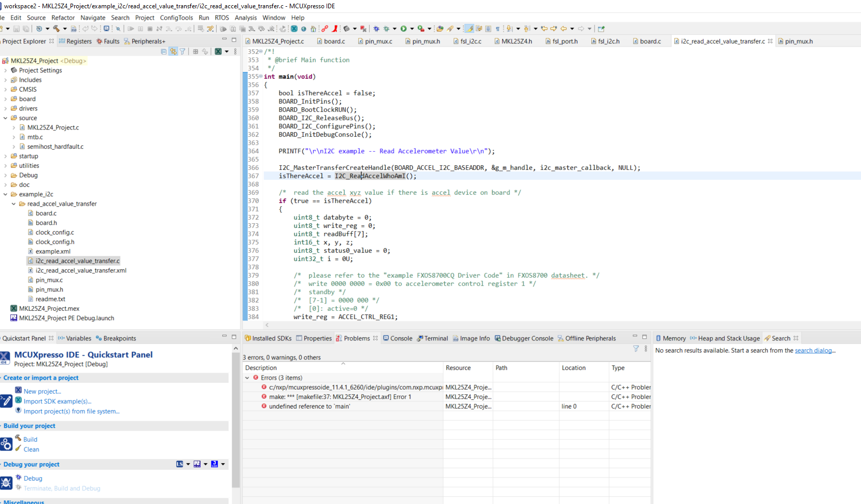The width and height of the screenshot is (861, 504).
Task: Toggle Mark Occurrences highlighter in toolbar
Action: (x=469, y=28)
